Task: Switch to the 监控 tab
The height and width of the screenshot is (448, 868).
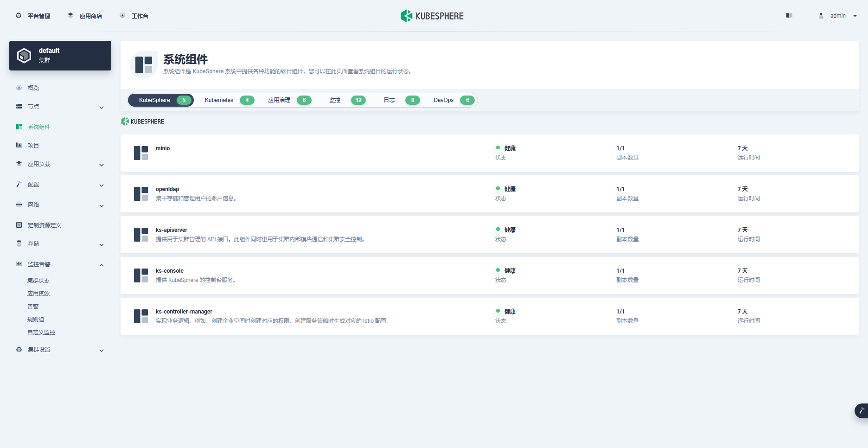Action: [347, 100]
